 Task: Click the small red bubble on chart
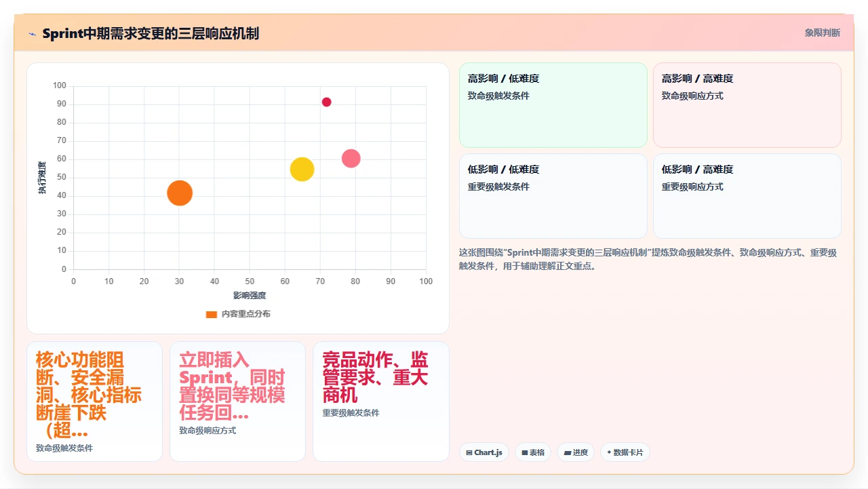click(326, 102)
